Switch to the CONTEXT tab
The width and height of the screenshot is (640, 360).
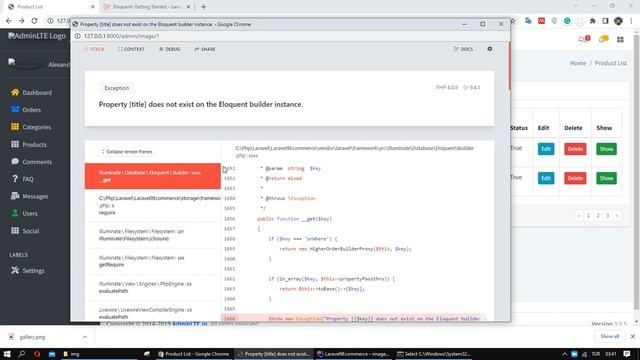131,49
